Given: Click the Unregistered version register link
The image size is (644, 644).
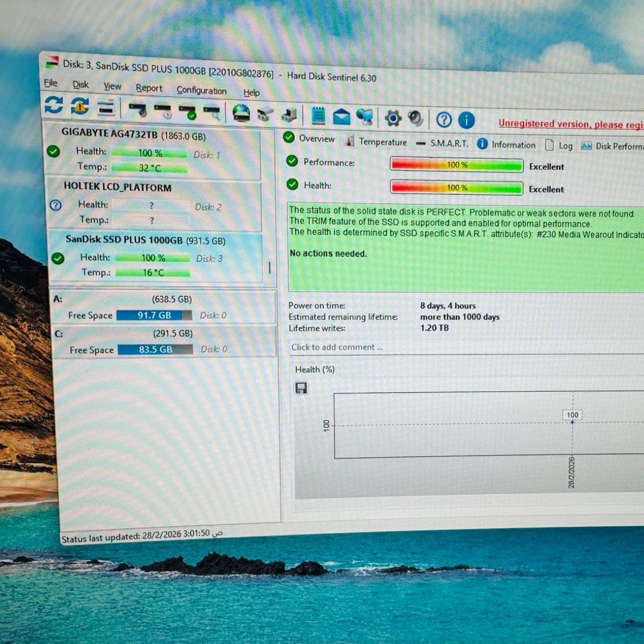Looking at the screenshot, I should [x=570, y=124].
